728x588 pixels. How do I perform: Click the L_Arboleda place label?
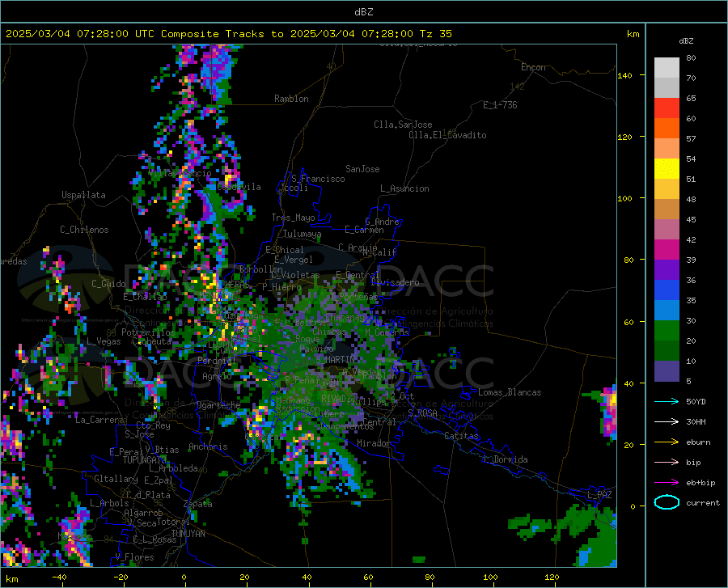173,468
